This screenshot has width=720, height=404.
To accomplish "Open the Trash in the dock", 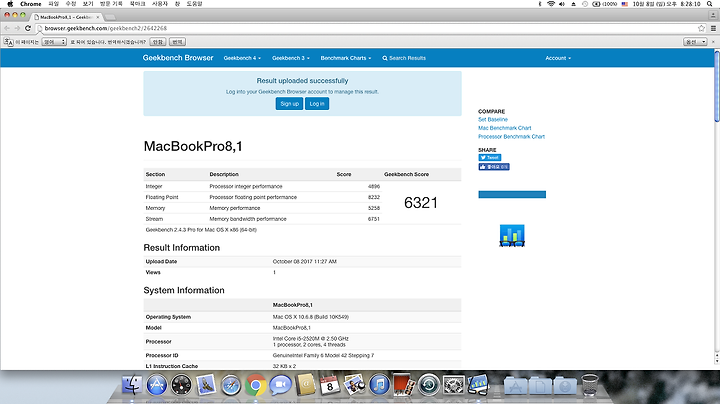I will coord(590,385).
